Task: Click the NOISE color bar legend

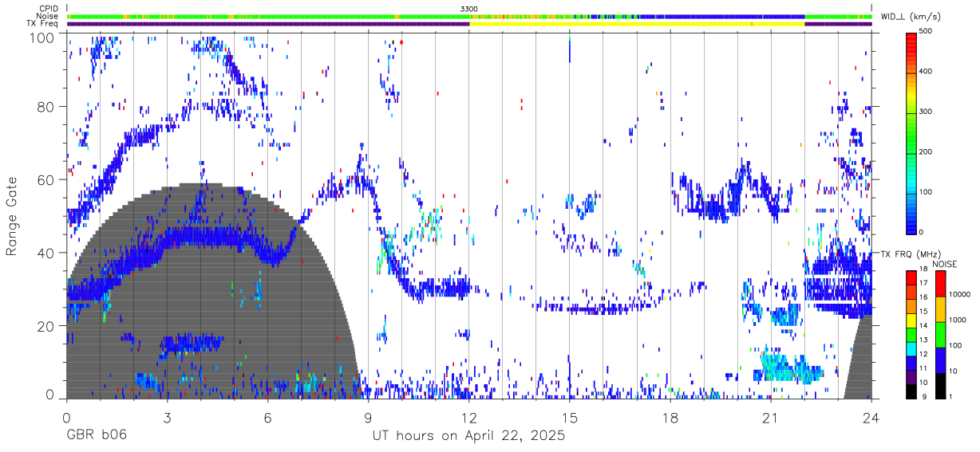Action: [941, 334]
